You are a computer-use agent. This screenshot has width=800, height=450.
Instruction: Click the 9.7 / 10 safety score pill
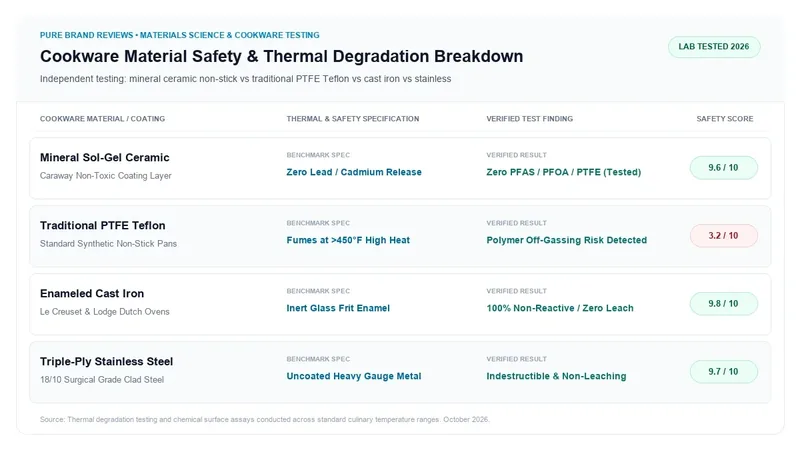(x=723, y=371)
